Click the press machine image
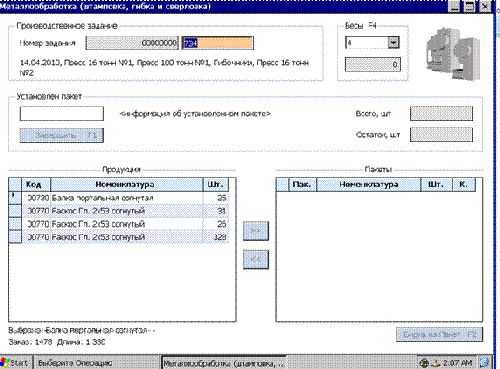 [x=453, y=53]
